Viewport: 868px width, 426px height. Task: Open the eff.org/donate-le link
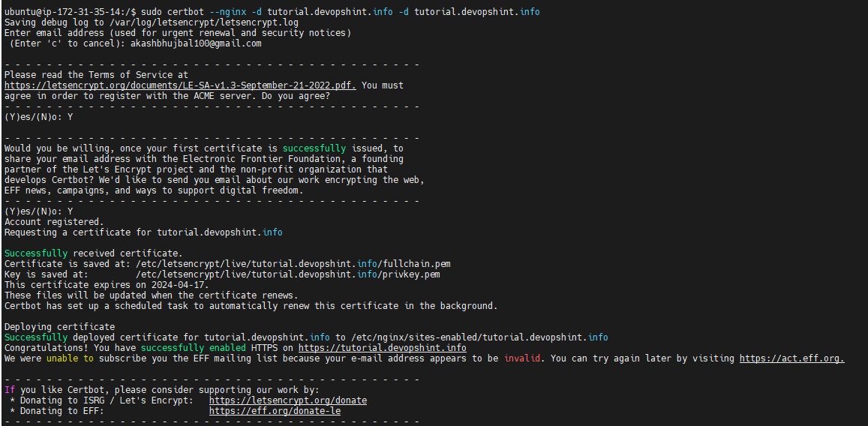[275, 411]
